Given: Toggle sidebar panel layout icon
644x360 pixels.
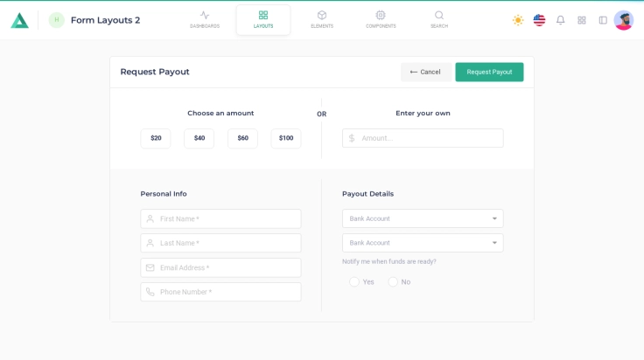Looking at the screenshot, I should pos(603,20).
